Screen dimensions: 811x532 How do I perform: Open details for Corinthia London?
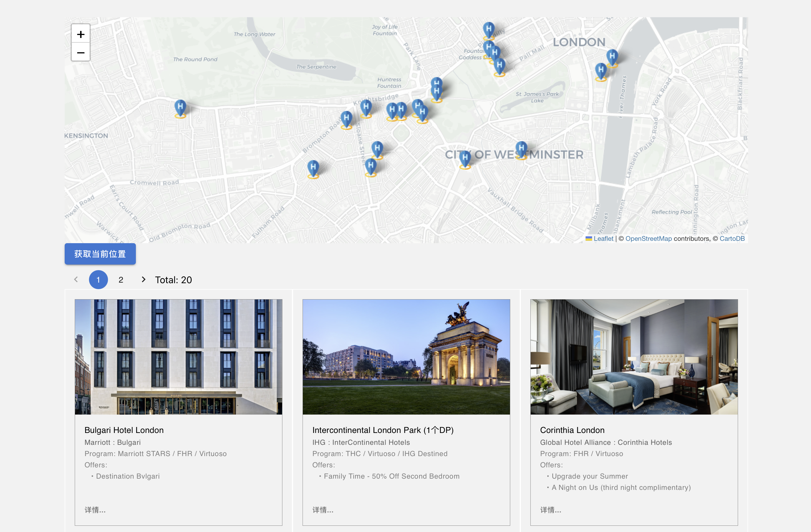click(550, 509)
